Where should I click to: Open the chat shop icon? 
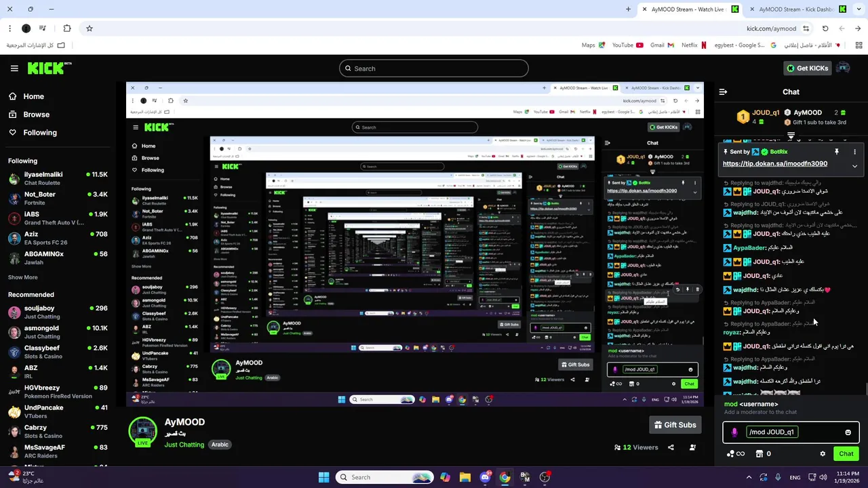tap(760, 454)
